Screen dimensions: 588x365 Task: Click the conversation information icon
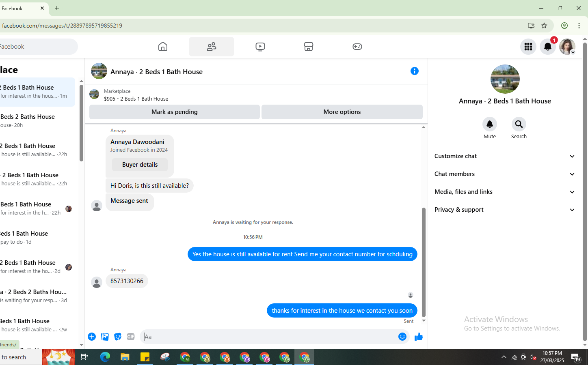[415, 71]
